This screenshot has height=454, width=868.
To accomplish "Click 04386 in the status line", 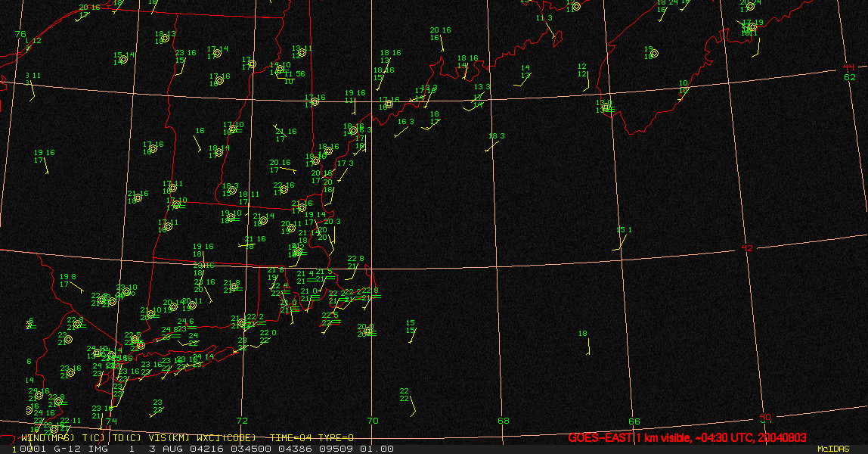I will point(296,449).
